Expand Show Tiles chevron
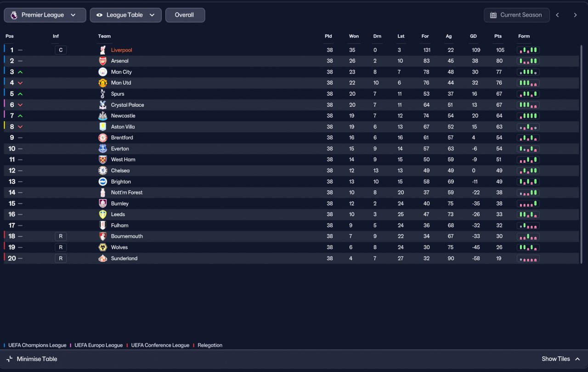Viewport: 588px width, 372px height. click(x=577, y=359)
